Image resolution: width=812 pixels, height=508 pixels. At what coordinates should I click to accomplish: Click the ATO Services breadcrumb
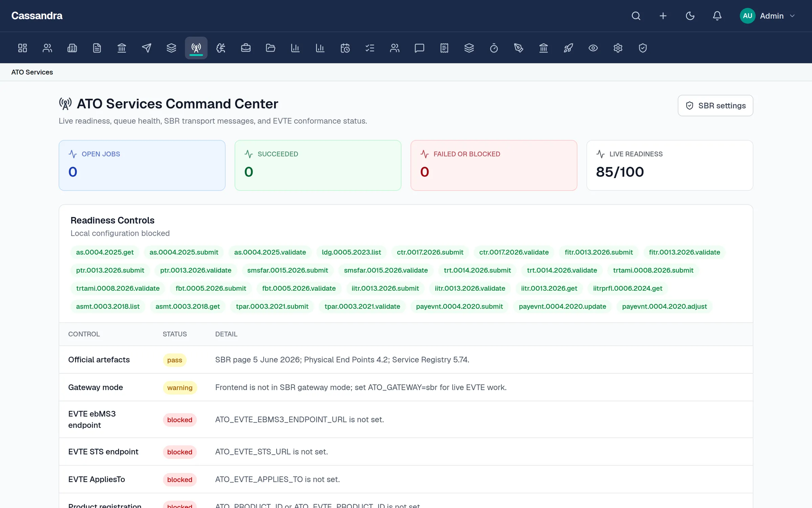pos(32,72)
